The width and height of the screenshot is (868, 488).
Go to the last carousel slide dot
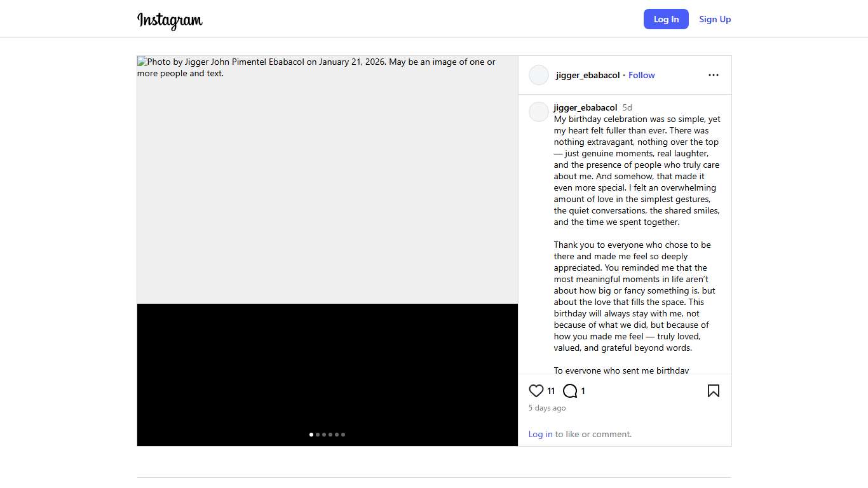pos(343,435)
